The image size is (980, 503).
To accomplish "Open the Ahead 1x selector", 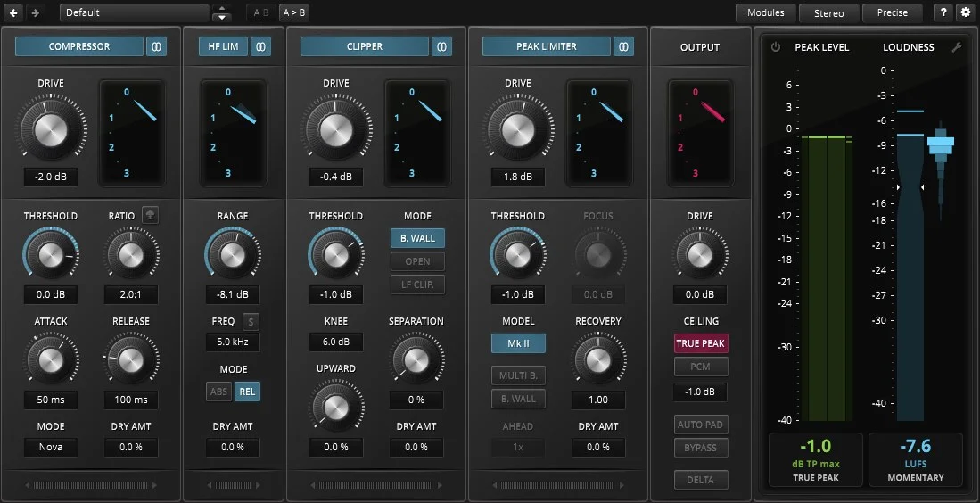I will [518, 448].
